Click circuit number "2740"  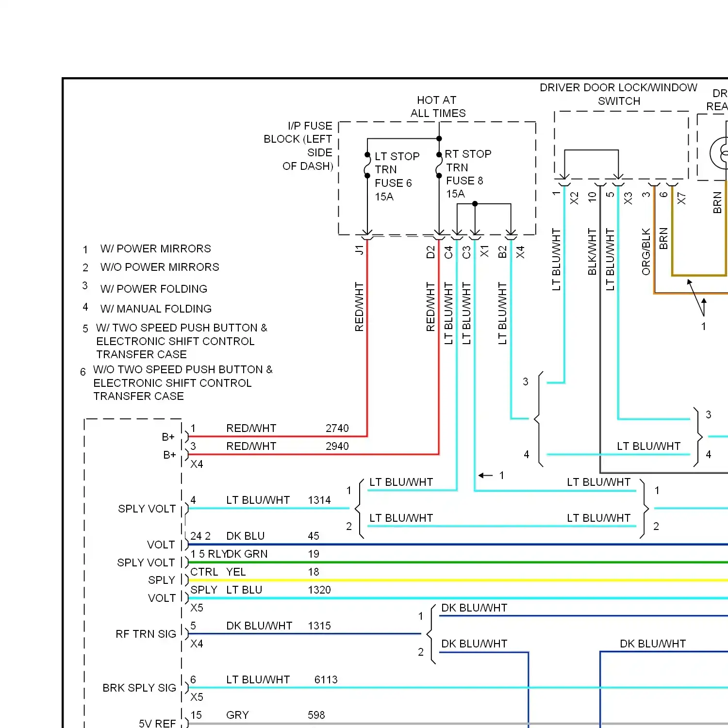click(337, 429)
